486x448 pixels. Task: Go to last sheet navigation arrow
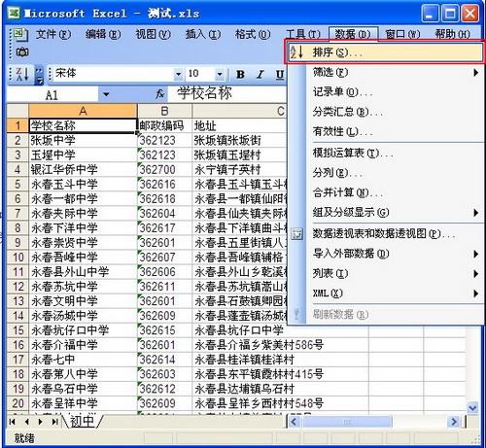[54, 422]
